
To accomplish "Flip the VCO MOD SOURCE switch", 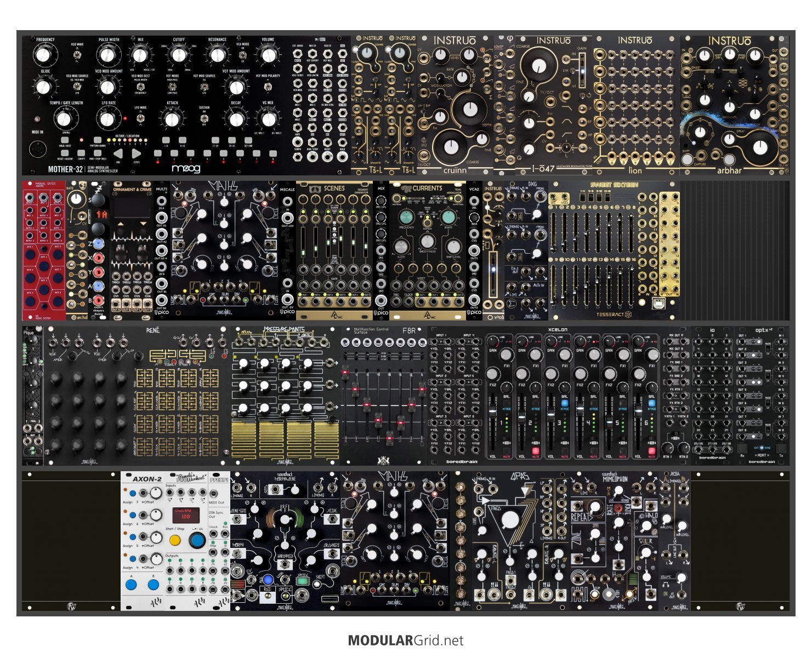I will [77, 86].
